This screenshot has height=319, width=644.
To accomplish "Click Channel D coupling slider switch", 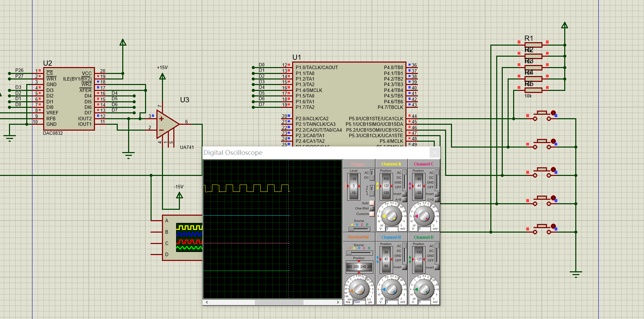I will (x=437, y=253).
